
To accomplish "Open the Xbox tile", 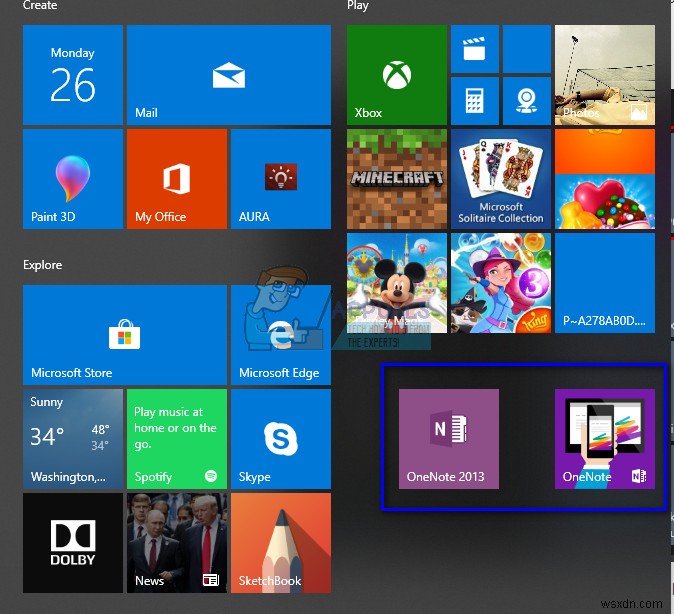I will pyautogui.click(x=397, y=75).
